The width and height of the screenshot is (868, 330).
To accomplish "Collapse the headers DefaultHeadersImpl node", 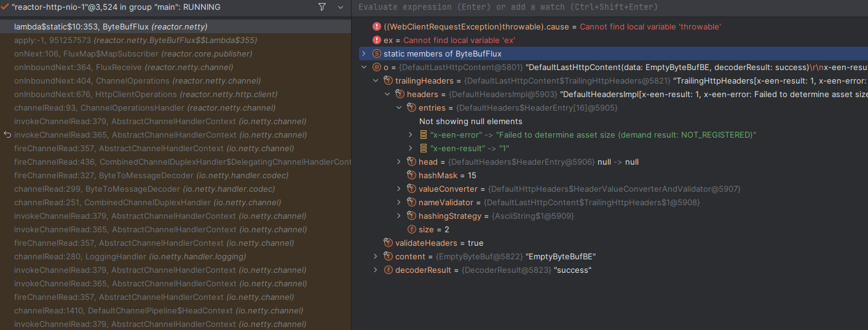I will point(387,95).
